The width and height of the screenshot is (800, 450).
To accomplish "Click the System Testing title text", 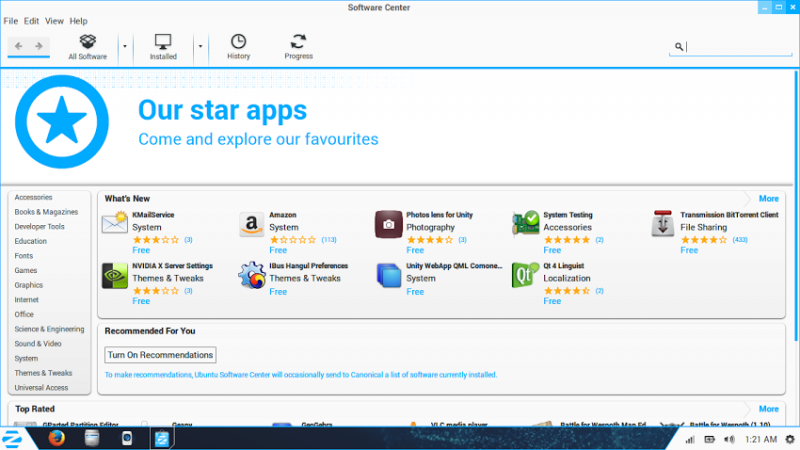I will point(568,215).
